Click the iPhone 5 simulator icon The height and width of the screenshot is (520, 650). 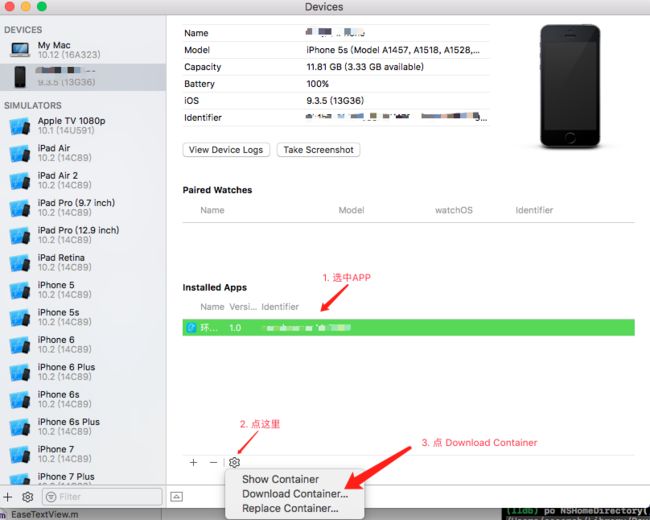(20, 290)
